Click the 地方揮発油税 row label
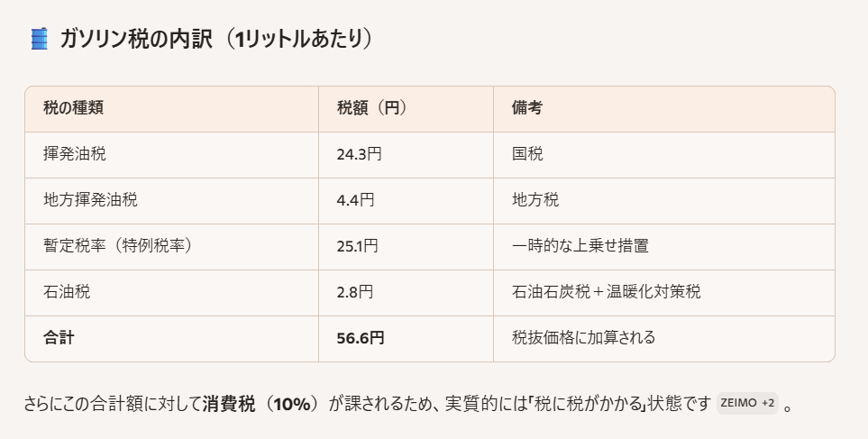The image size is (868, 439). click(90, 200)
